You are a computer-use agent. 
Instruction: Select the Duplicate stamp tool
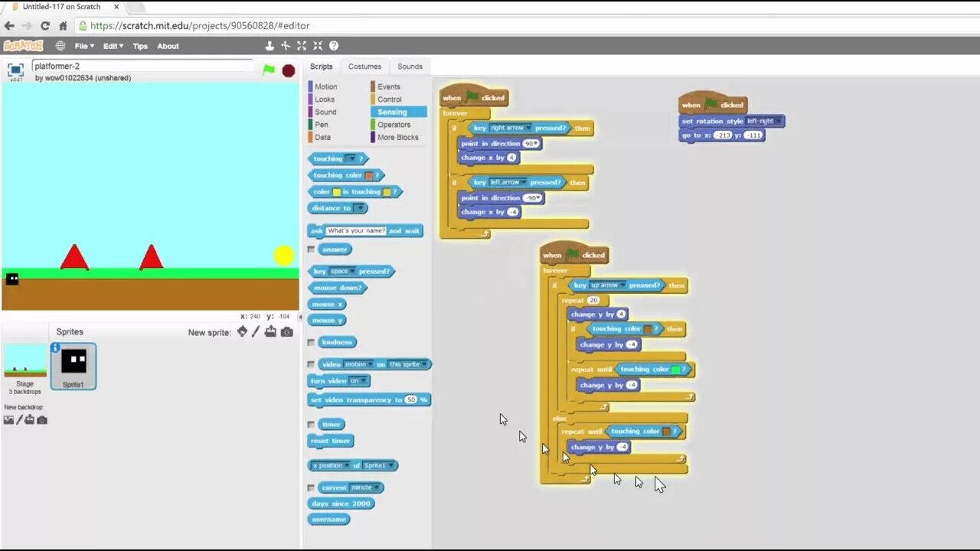point(269,46)
